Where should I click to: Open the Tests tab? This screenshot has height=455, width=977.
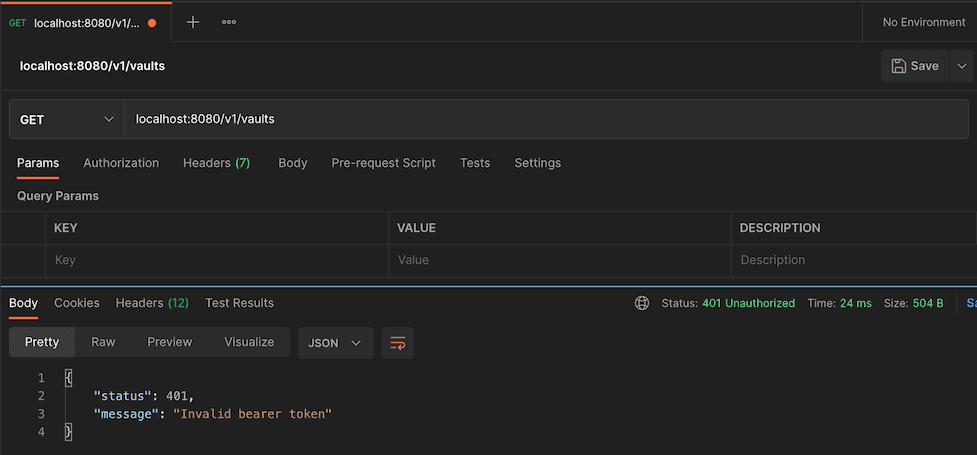(475, 163)
